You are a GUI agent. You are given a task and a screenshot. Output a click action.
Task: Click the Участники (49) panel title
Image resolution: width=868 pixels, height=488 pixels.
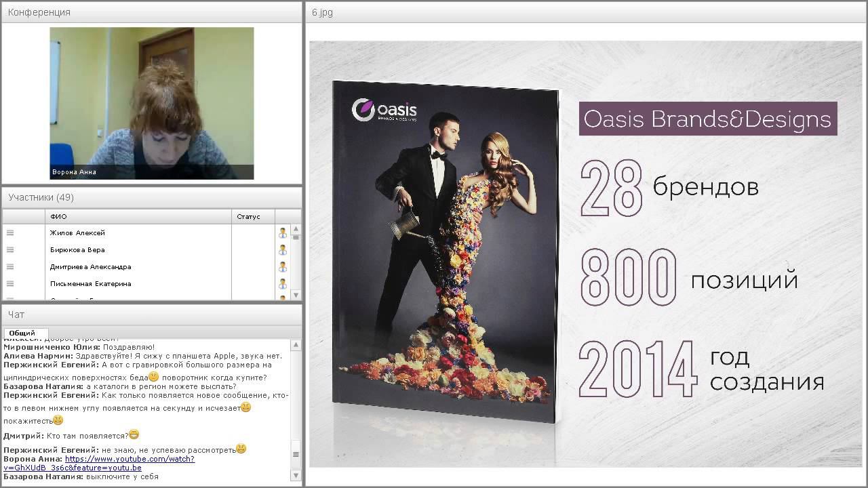pyautogui.click(x=41, y=197)
